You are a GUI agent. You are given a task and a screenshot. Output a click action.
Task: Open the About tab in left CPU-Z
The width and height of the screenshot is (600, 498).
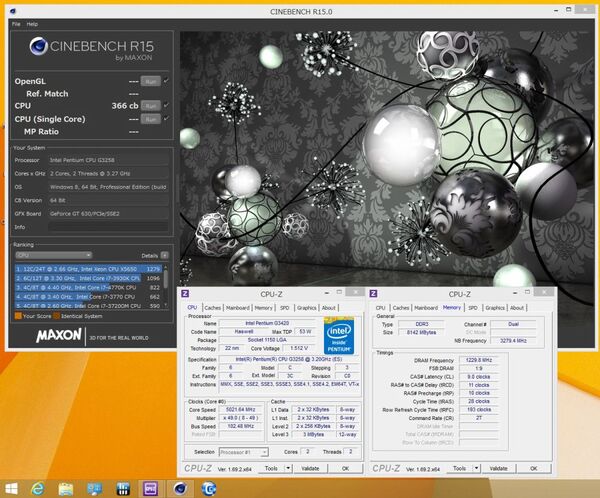point(328,308)
